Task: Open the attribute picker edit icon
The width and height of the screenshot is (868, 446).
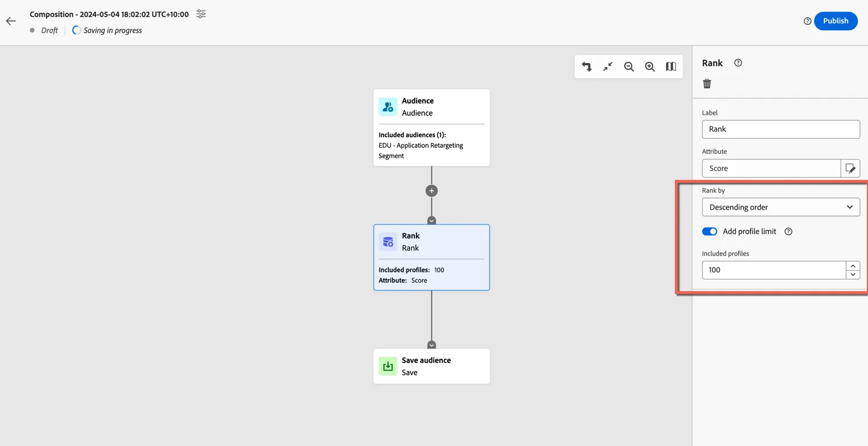Action: click(851, 168)
